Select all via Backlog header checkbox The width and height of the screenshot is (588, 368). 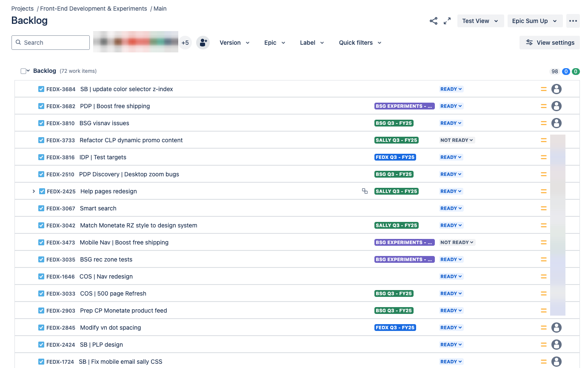click(23, 71)
